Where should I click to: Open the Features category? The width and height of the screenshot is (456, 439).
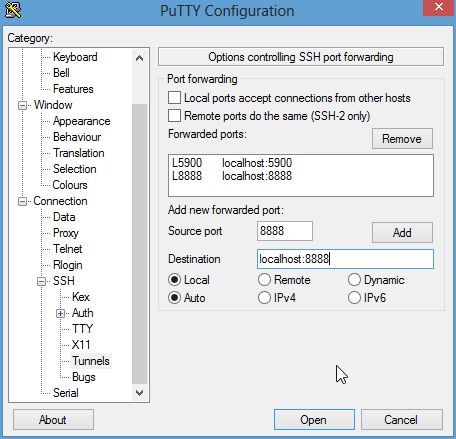click(x=73, y=89)
